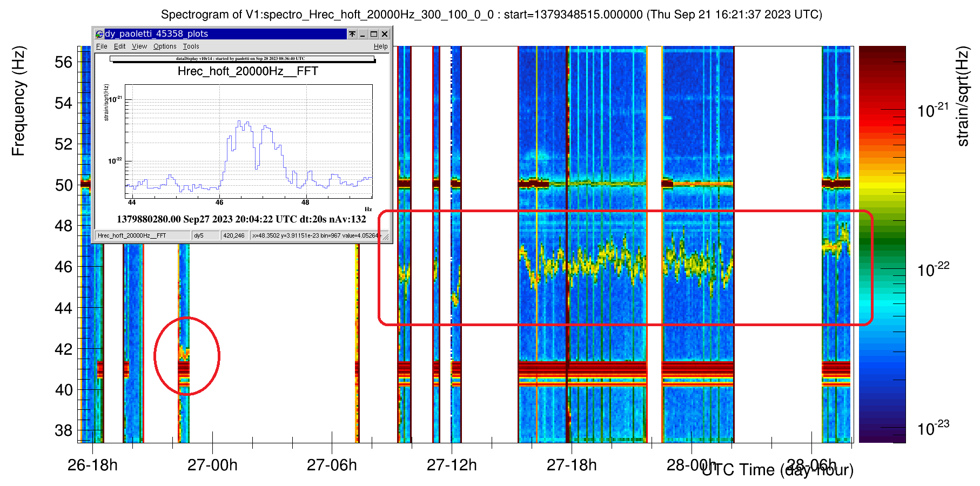Viewport: 980px width, 486px height.
Task: Click the ROOT icon in the window title bar
Action: click(x=99, y=34)
